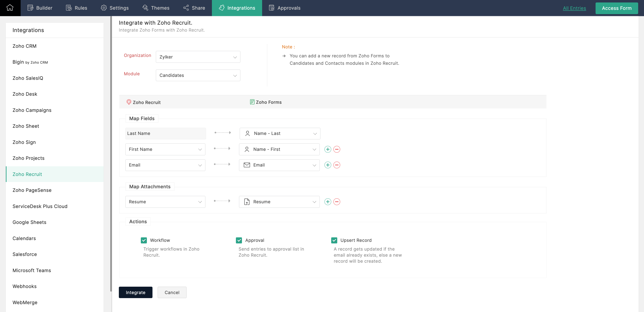Screen dimensions: 644x312
Task: Click the Zoho Forms logo icon
Action: pos(252,102)
